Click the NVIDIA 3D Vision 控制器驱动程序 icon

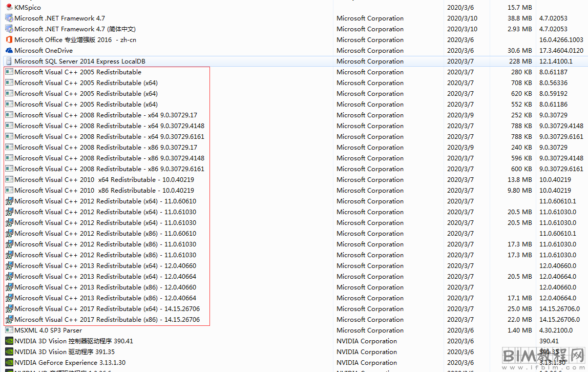point(9,341)
